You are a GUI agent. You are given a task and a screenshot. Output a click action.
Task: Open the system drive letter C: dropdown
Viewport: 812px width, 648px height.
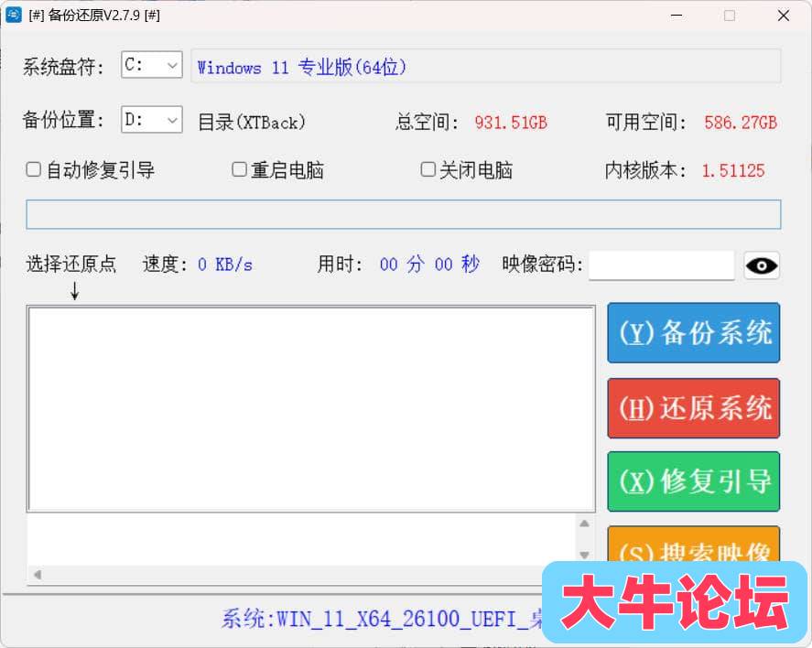(x=151, y=65)
